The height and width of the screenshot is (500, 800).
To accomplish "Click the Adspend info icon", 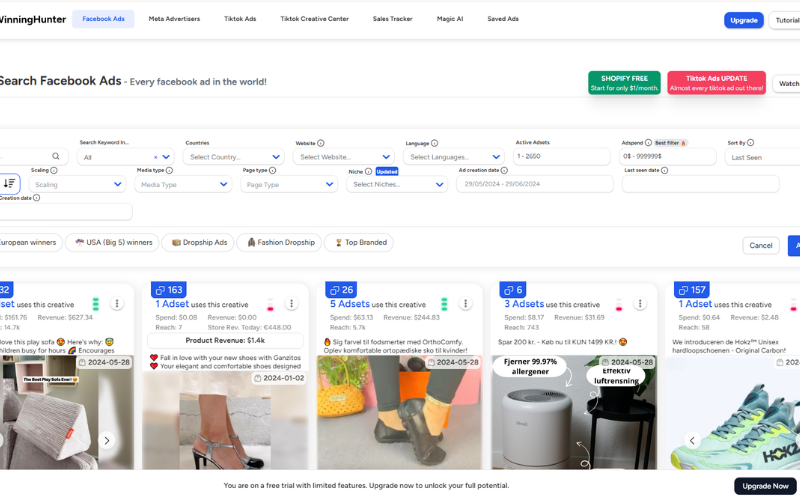I will click(648, 143).
